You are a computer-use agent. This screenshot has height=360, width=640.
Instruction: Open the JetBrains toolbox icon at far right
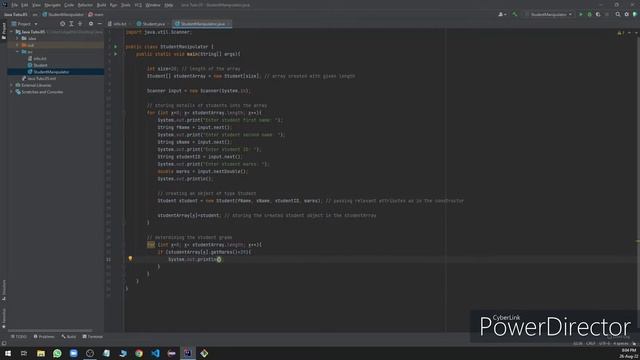635,14
